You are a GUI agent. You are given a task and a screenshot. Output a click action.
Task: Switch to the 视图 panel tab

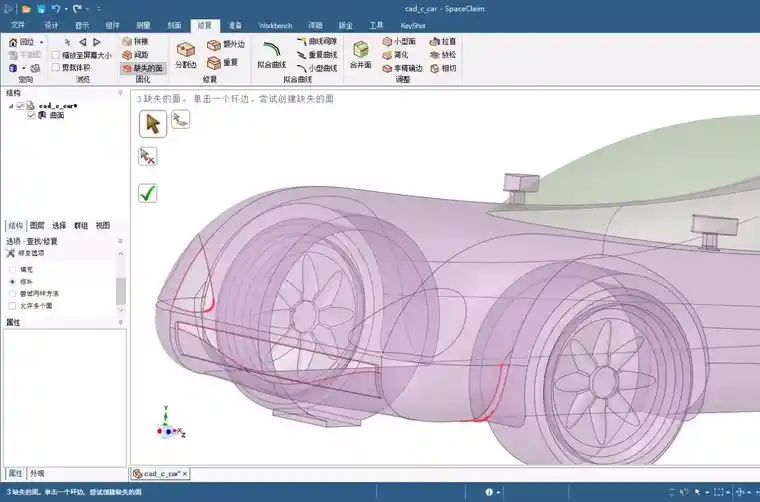[103, 225]
